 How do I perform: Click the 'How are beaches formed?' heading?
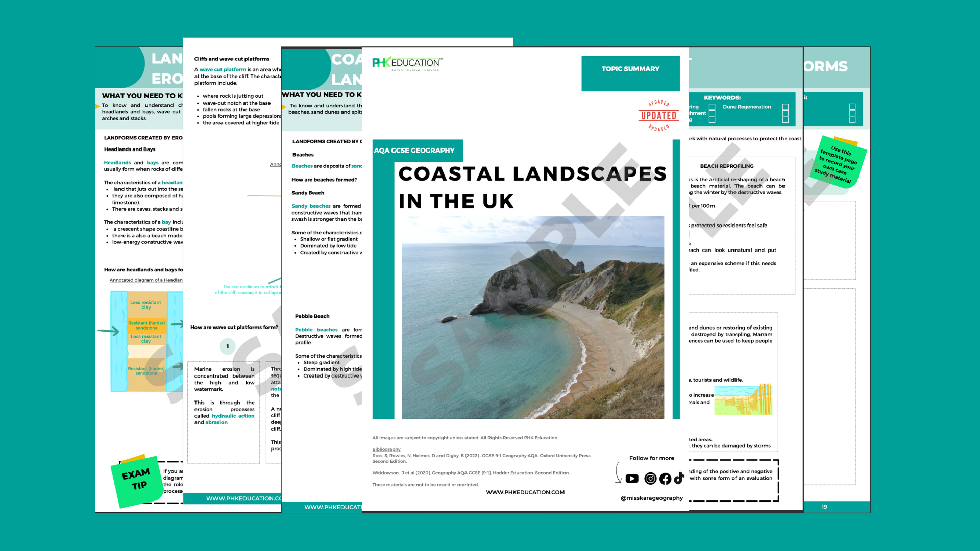coord(324,180)
